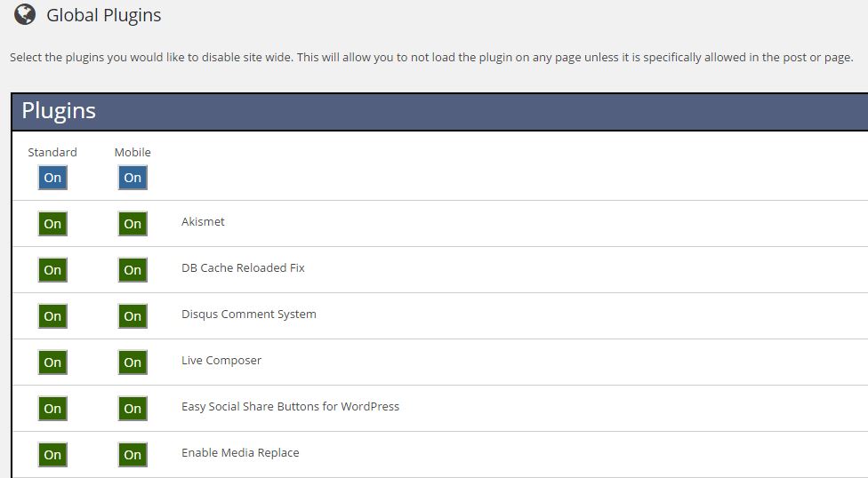
Task: Click the Akismet plugin name
Action: [x=203, y=221]
